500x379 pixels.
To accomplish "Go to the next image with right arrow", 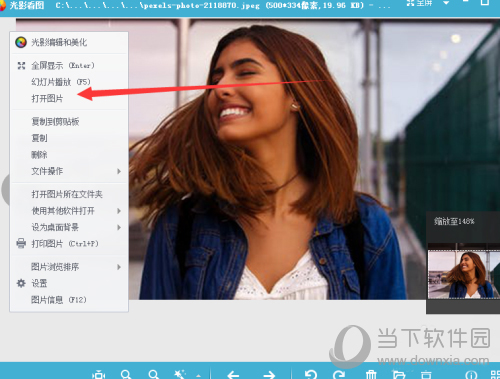I will click(269, 375).
